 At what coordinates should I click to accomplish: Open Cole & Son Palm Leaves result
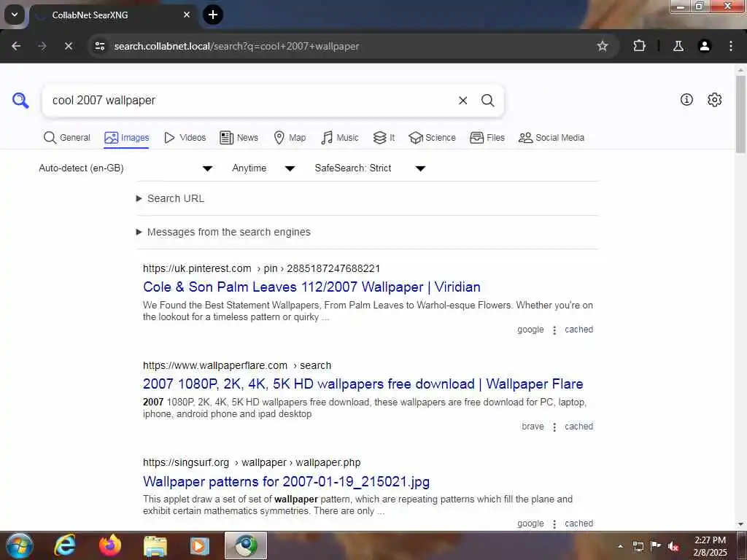click(311, 287)
